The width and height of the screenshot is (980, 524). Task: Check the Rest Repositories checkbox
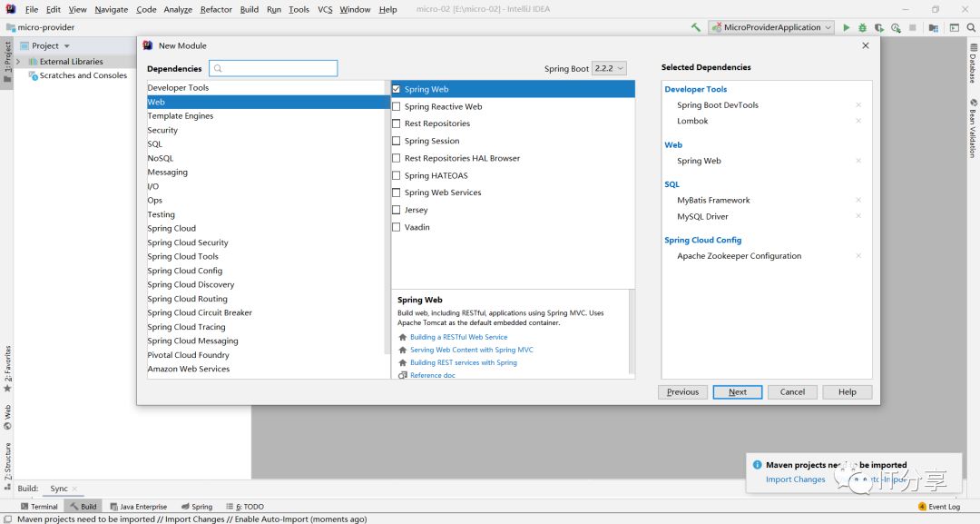[x=397, y=124]
